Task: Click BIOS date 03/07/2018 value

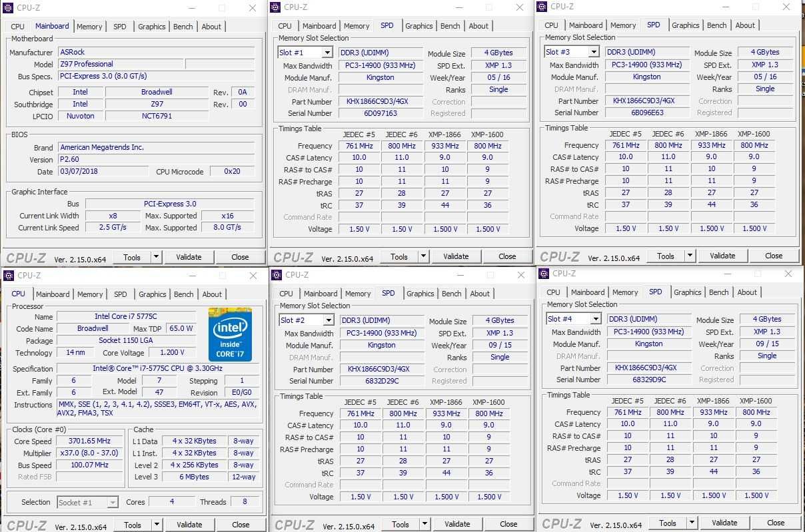Action: pos(103,171)
